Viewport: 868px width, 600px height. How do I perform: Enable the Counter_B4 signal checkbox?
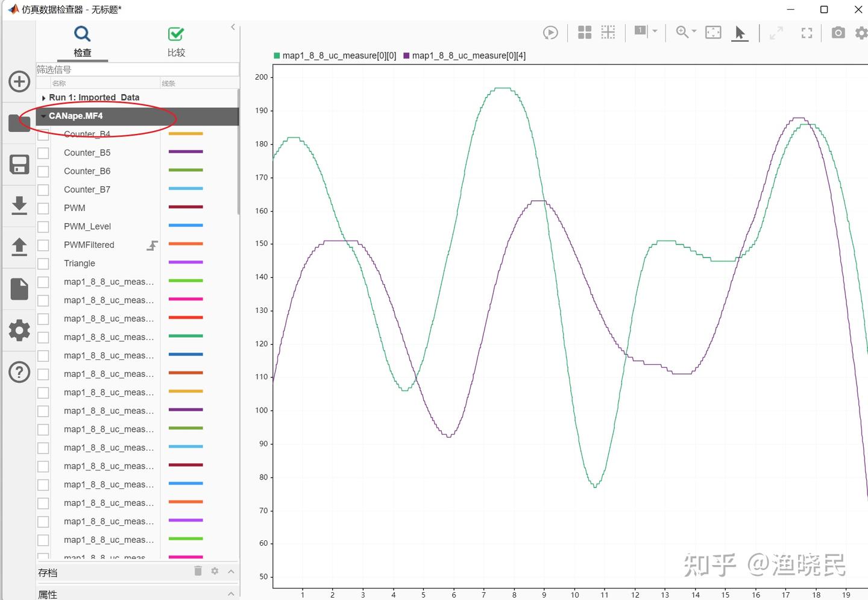(43, 134)
